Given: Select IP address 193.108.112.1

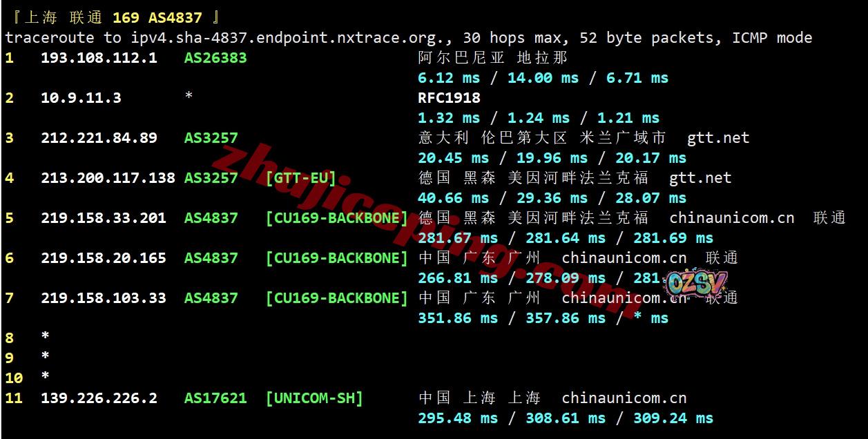Looking at the screenshot, I should 99,58.
